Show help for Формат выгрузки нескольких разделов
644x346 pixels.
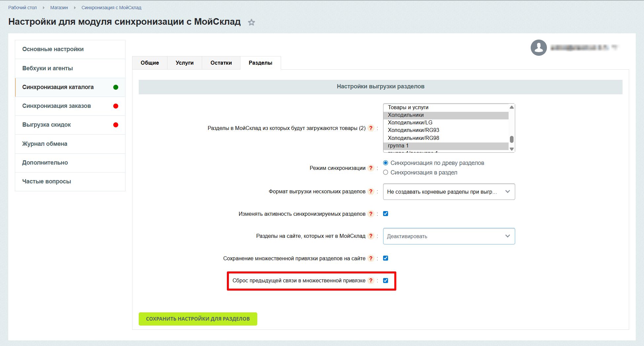coord(371,191)
